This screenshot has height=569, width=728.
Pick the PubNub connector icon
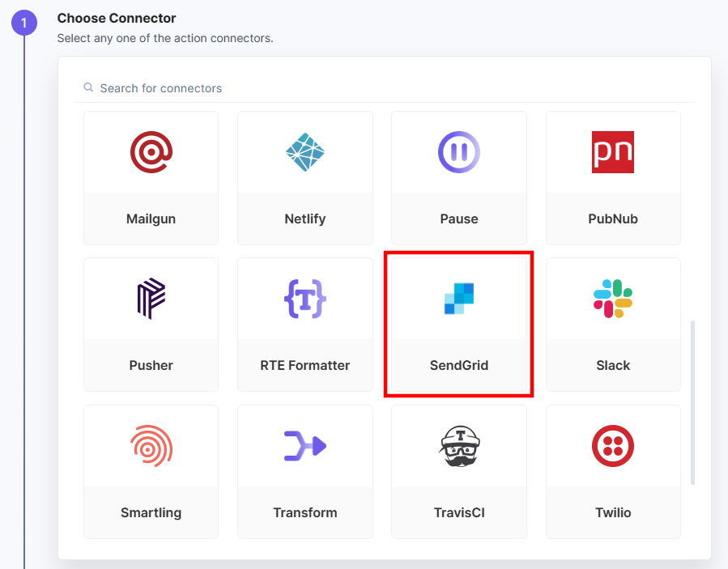coord(613,152)
